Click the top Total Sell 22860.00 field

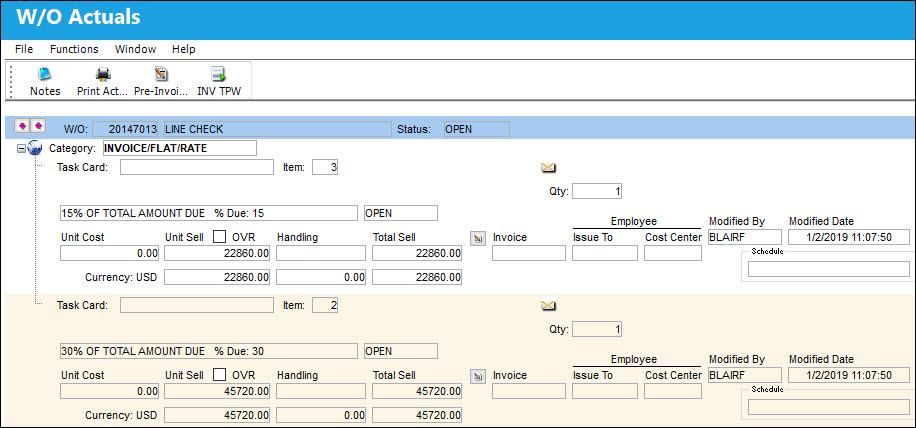point(417,253)
